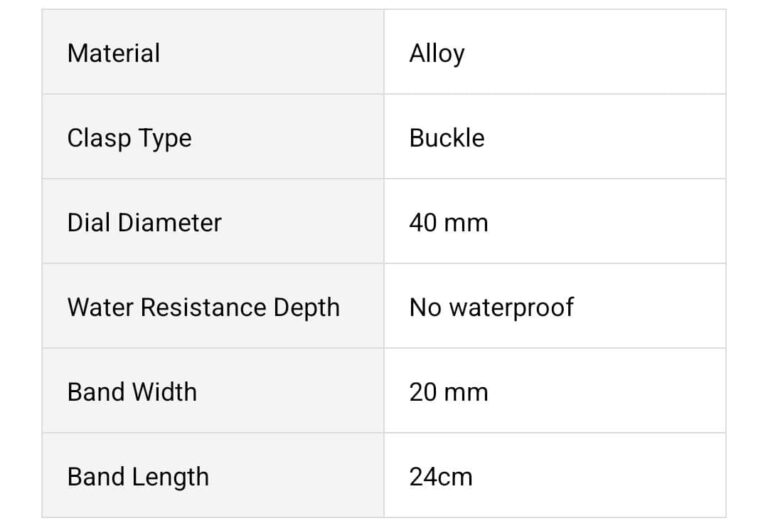Click the Band Length label

tap(138, 477)
